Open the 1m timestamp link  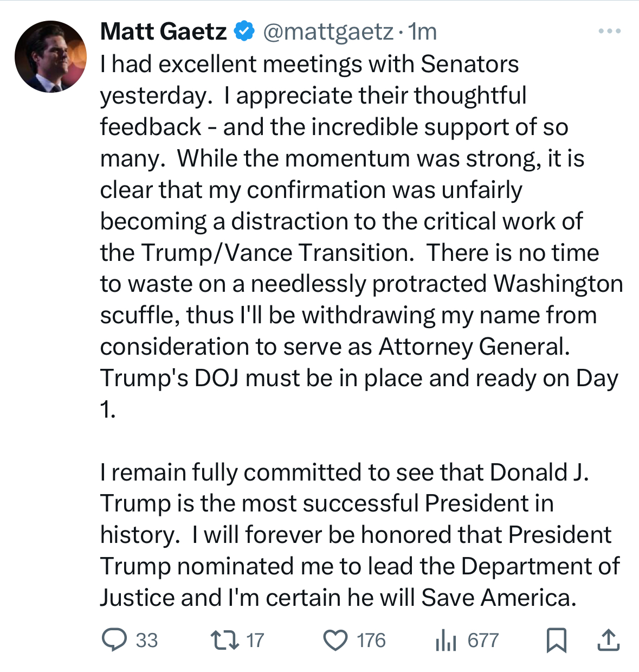click(x=423, y=32)
